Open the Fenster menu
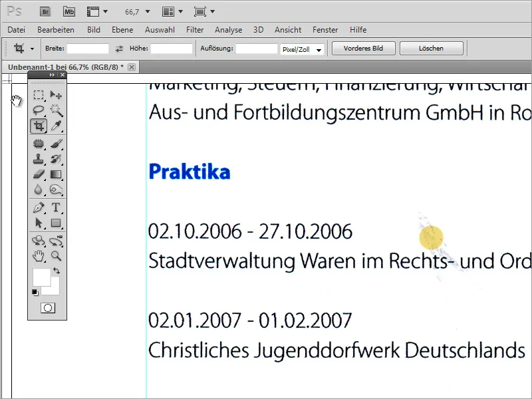Screen dimensions: 532x399 325,30
